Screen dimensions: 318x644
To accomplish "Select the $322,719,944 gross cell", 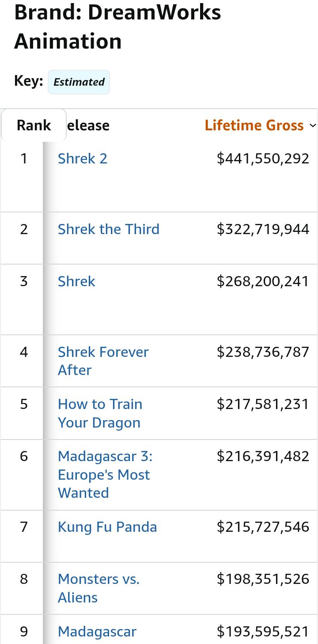I will pyautogui.click(x=263, y=229).
